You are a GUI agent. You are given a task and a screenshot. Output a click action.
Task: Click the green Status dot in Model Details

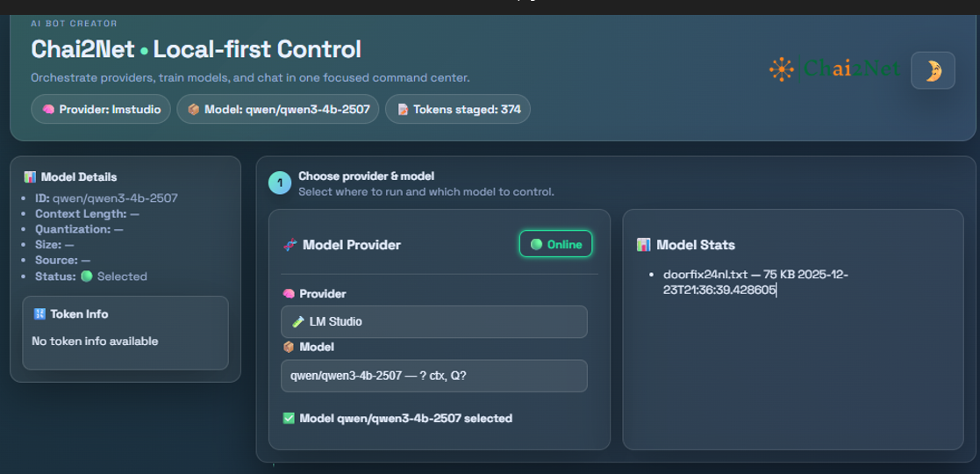pos(87,276)
